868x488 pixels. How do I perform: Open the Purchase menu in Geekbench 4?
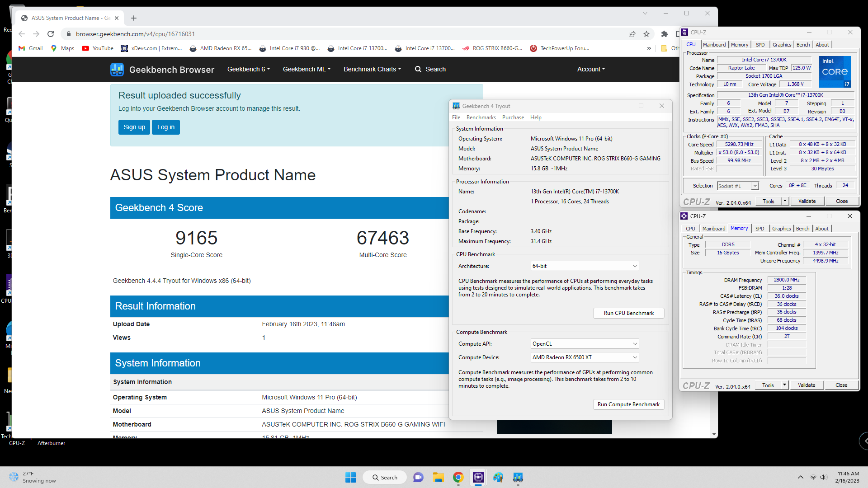[513, 117]
